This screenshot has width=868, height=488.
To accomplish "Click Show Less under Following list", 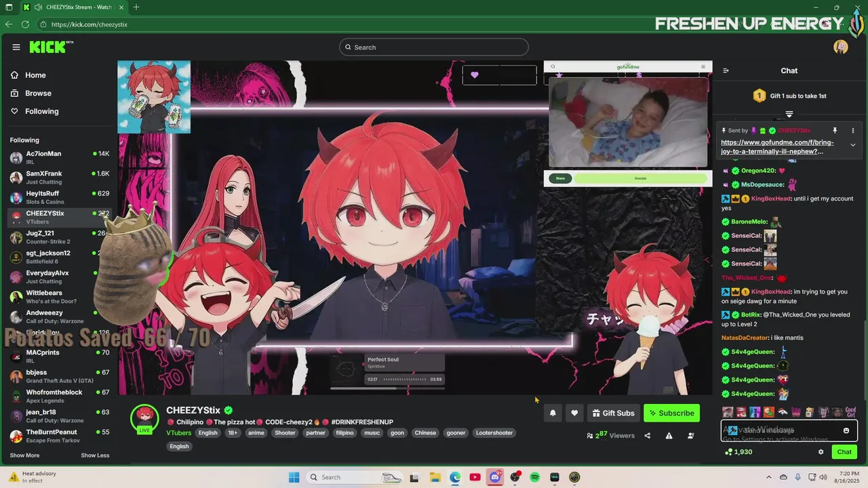I will 95,455.
